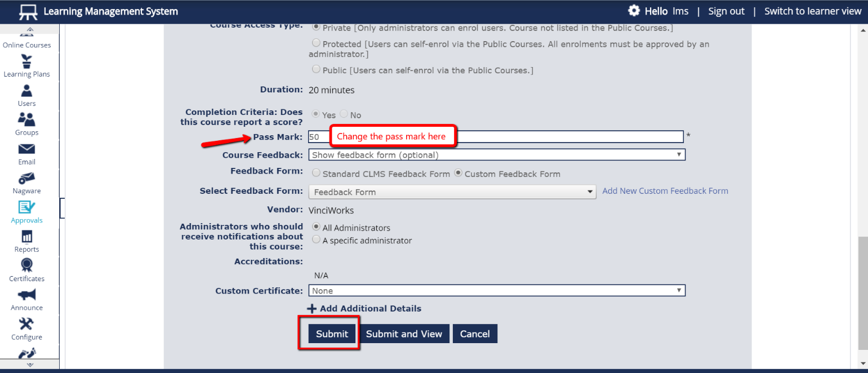Select the Nagware sidebar icon

coord(26,178)
